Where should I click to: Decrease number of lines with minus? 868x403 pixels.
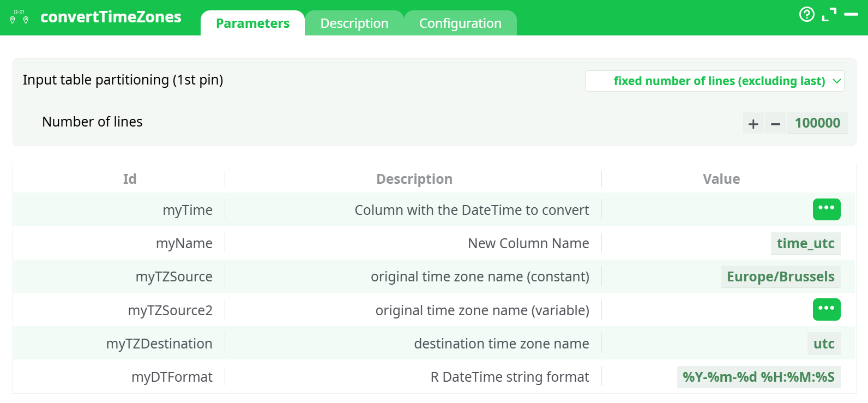(775, 124)
